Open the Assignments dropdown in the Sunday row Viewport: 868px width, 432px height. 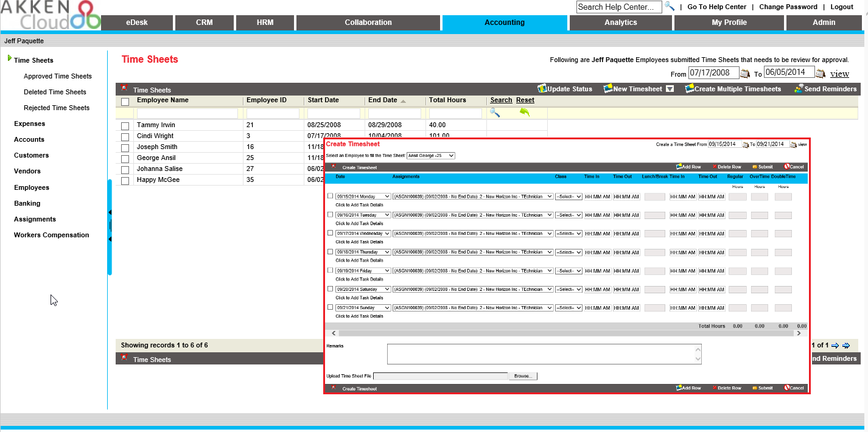click(x=473, y=308)
